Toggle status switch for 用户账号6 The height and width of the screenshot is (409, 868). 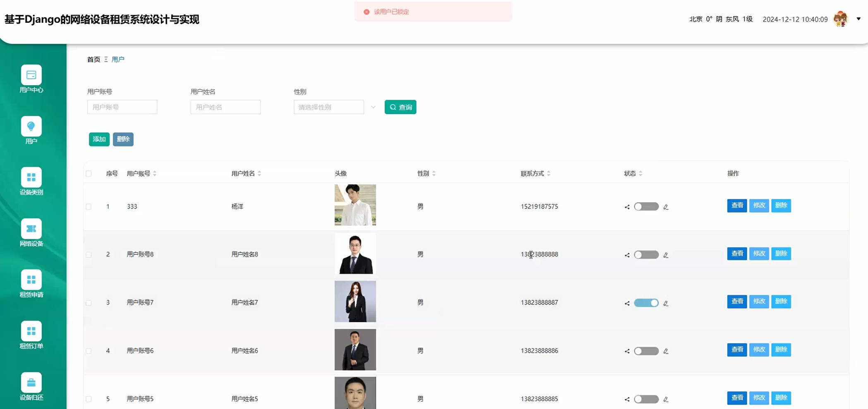(646, 351)
